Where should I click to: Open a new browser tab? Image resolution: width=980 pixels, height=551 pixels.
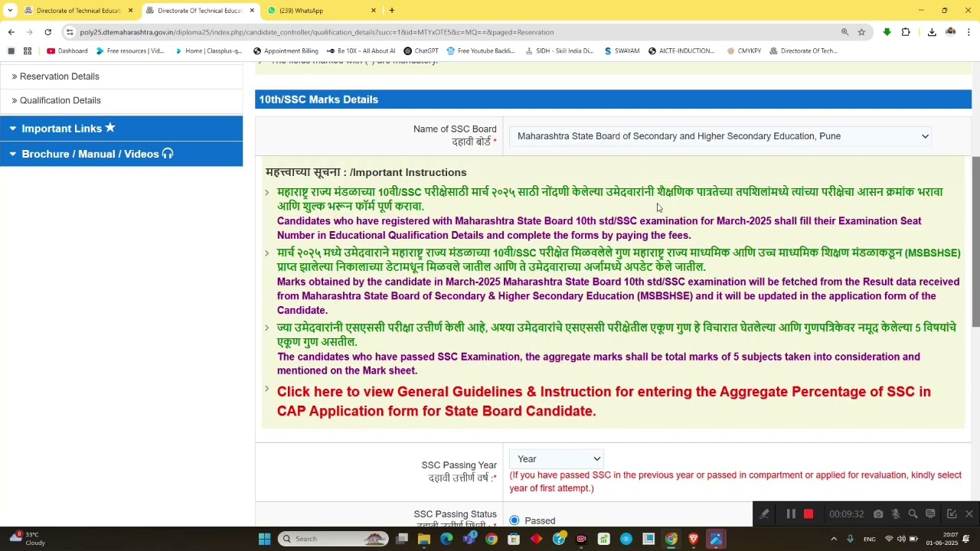(x=392, y=11)
